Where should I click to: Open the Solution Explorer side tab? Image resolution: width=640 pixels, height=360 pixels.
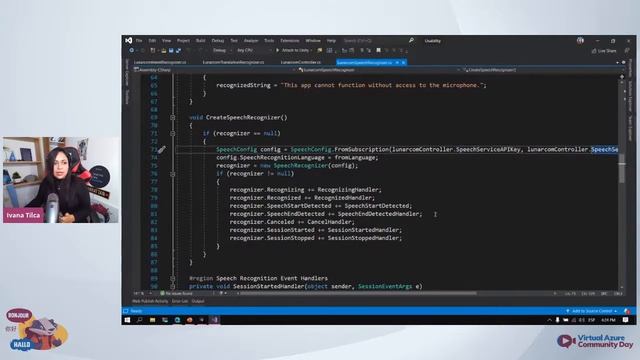click(x=630, y=96)
